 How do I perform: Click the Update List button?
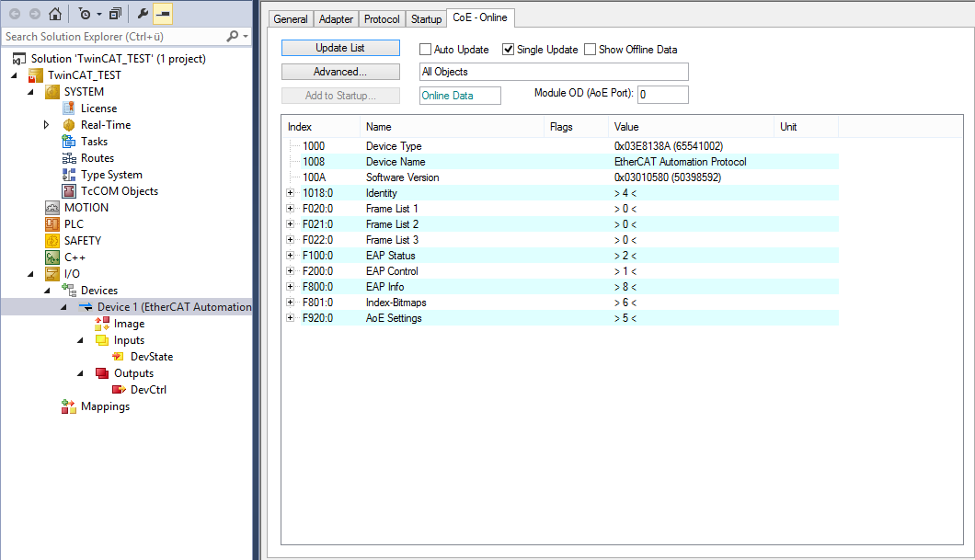(x=340, y=48)
